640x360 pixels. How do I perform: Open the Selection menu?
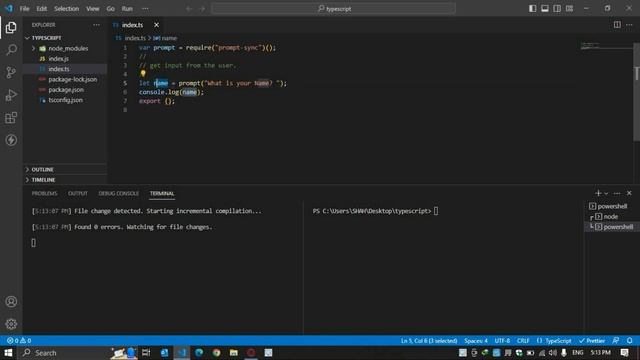(x=67, y=9)
